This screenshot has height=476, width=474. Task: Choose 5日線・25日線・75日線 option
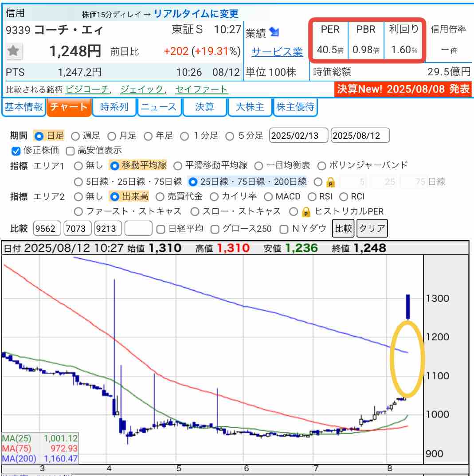[x=78, y=182]
